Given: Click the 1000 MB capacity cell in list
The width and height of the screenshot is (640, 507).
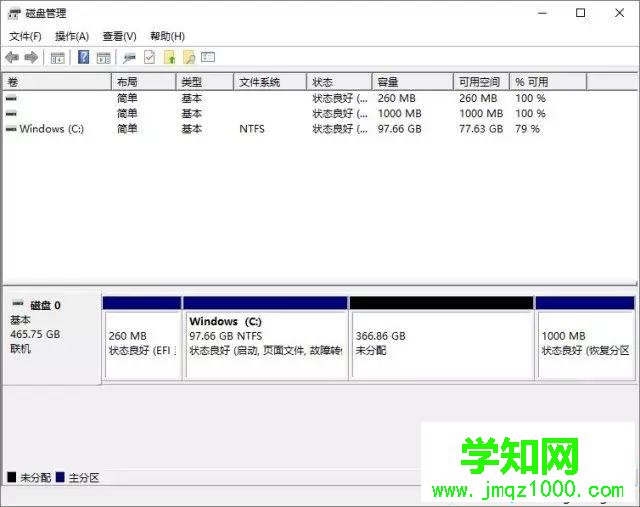Looking at the screenshot, I should pos(400,113).
